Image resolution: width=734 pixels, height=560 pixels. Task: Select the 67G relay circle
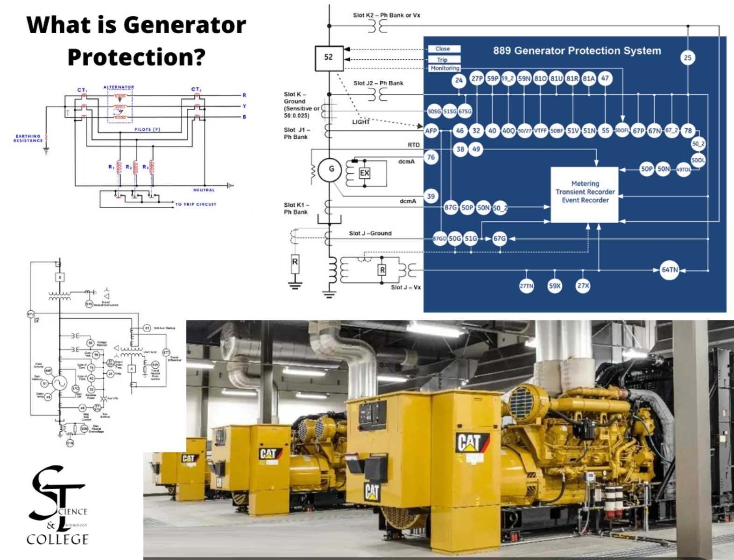click(500, 238)
